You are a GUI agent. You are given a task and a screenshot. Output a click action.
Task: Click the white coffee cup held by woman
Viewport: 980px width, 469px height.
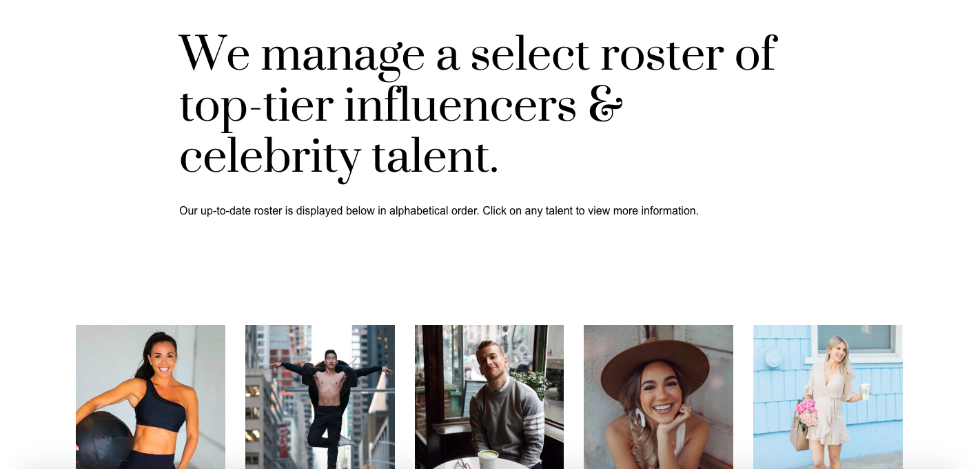(866, 390)
